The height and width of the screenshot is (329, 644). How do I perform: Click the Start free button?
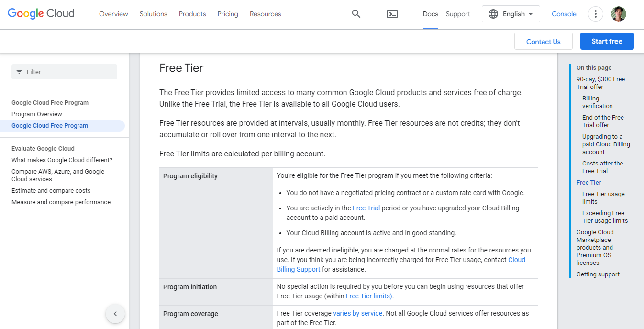607,41
